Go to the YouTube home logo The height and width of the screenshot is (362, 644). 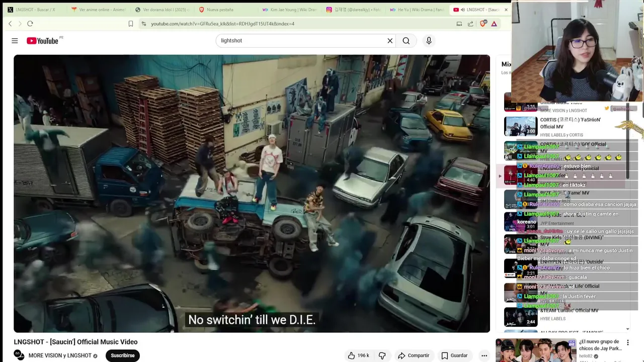point(42,41)
